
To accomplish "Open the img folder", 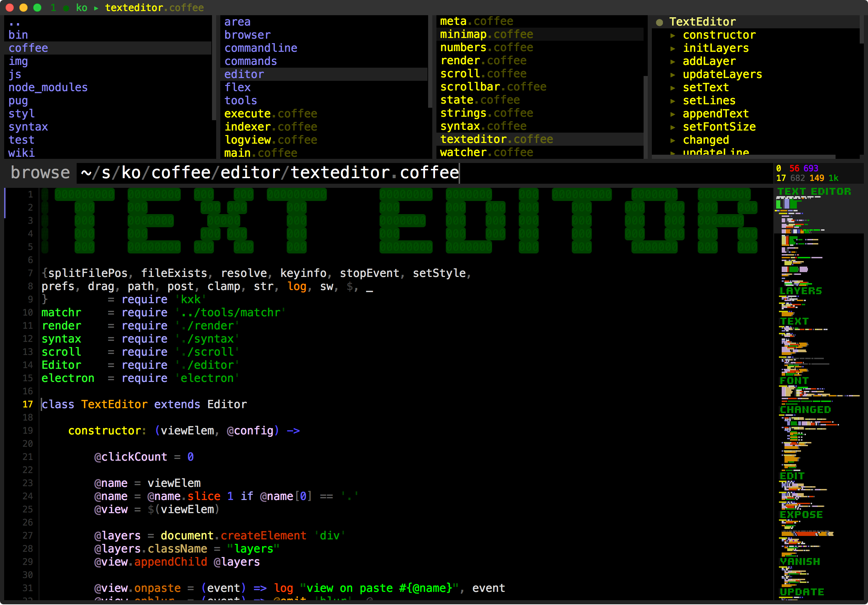I will coord(108,61).
